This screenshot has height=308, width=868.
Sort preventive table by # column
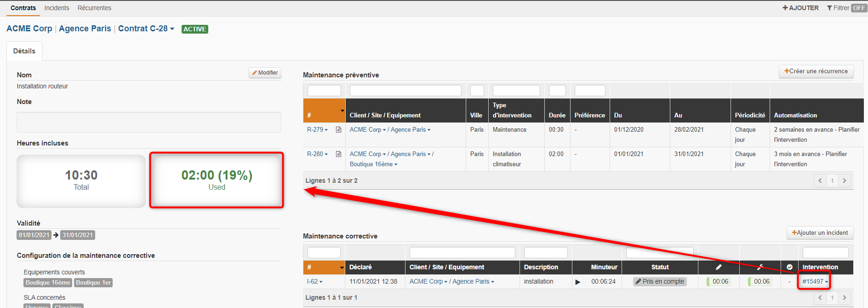324,110
